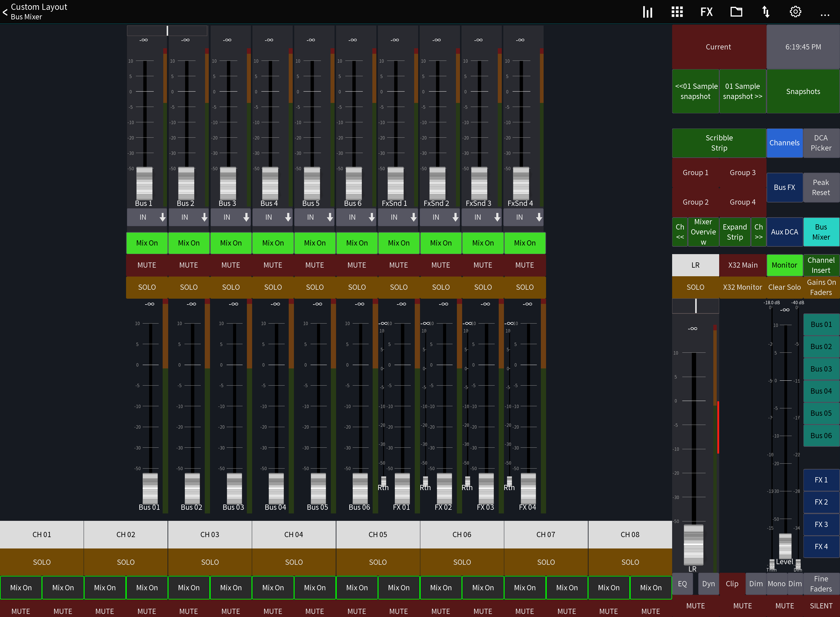Switch to the Channels tab
840x617 pixels.
pos(785,143)
